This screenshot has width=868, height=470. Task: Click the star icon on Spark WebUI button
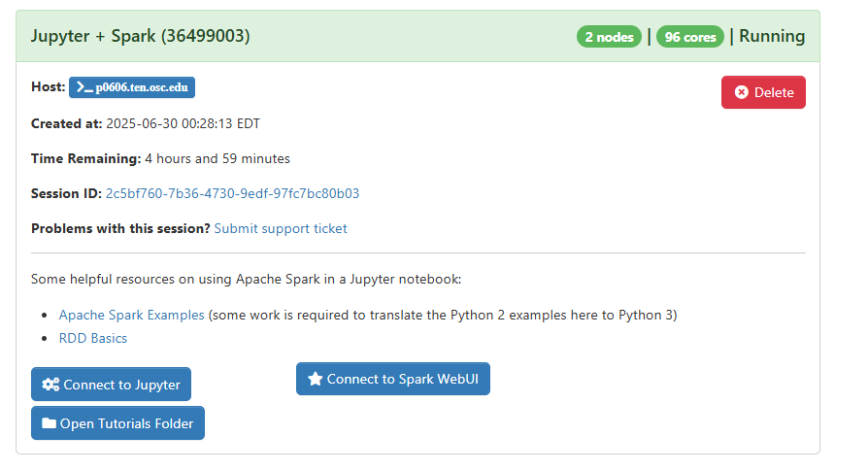tap(315, 379)
